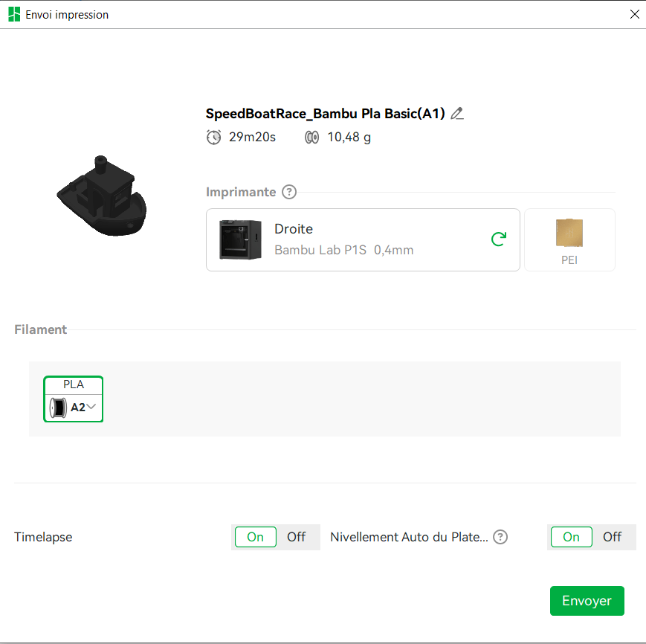Open the A2 AMS slot dropdown
The width and height of the screenshot is (646, 644).
coord(91,407)
